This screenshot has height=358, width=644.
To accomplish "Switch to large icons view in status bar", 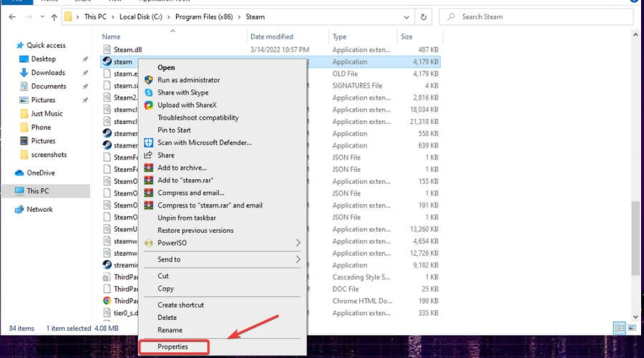I will (x=632, y=328).
